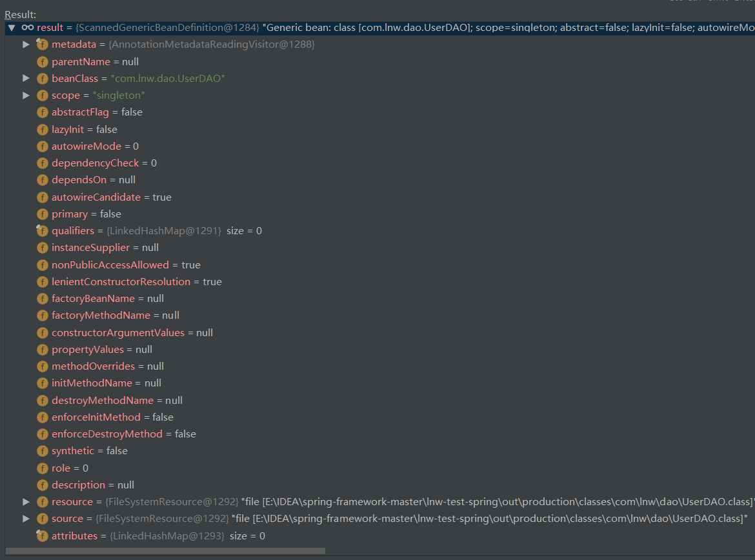The width and height of the screenshot is (755, 560).
Task: Click the field icon next to initMethodName
Action: click(43, 383)
